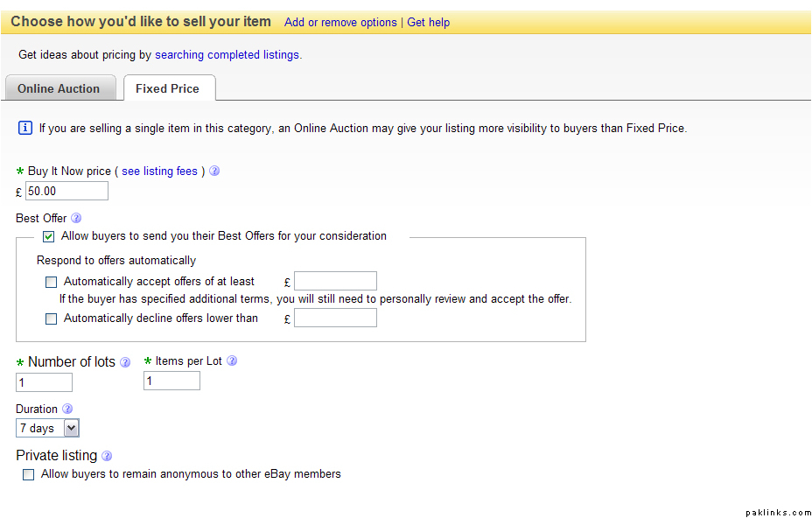812x518 pixels.
Task: Click the Best Offer help icon
Action: click(x=76, y=219)
